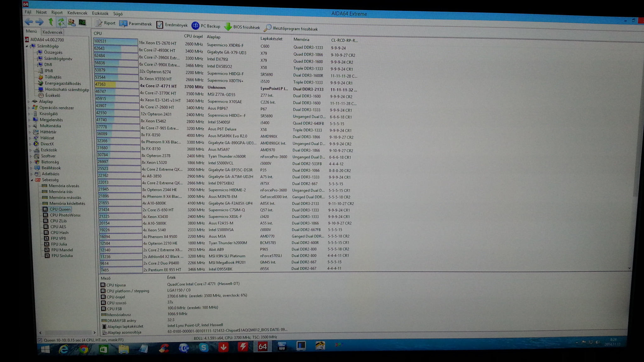Expand the Operációs rendszer node
The width and height of the screenshot is (644, 362).
29,108
